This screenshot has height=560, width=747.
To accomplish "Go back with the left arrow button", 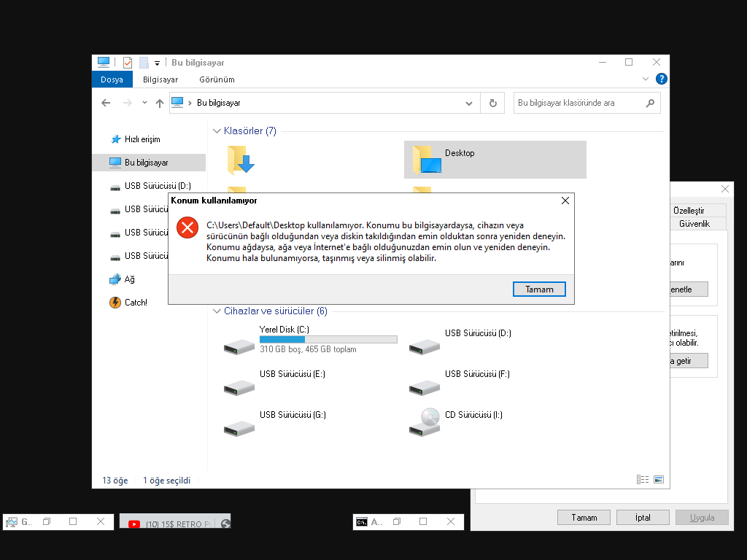I will pos(106,103).
